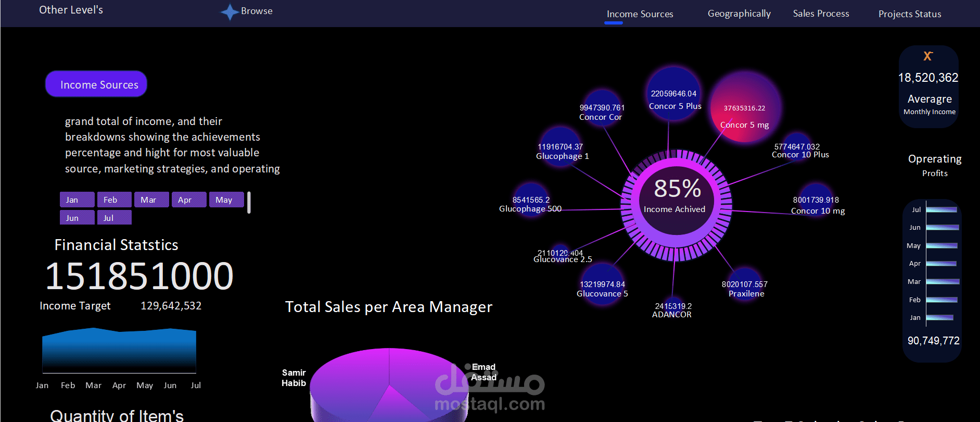
Task: Click the purple Income Sources button
Action: (96, 84)
